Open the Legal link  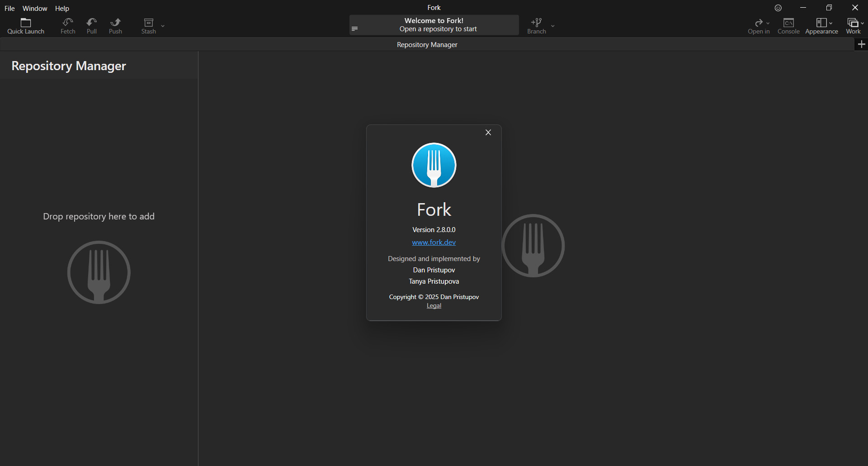pyautogui.click(x=434, y=306)
